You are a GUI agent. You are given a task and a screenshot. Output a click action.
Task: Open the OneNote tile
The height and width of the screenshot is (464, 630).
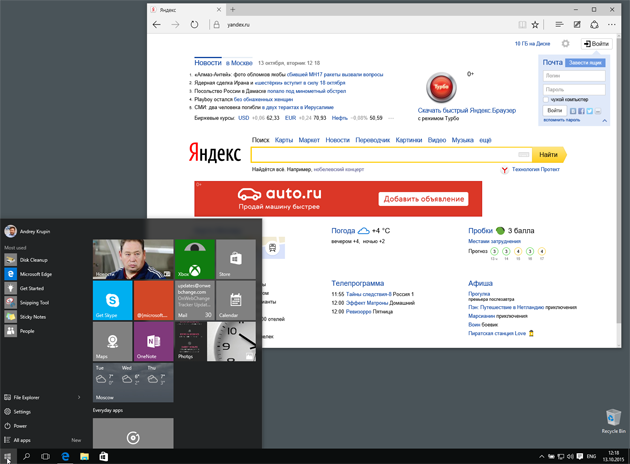pyautogui.click(x=153, y=341)
